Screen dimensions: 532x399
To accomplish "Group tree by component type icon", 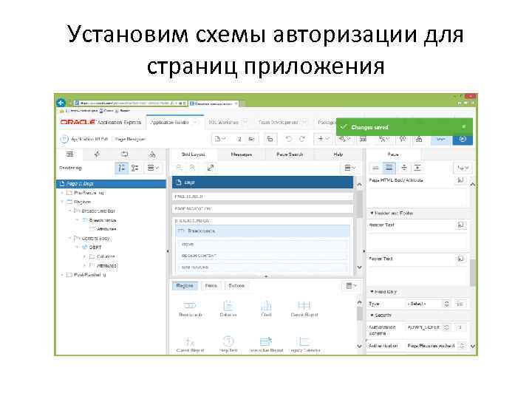I will 135,168.
